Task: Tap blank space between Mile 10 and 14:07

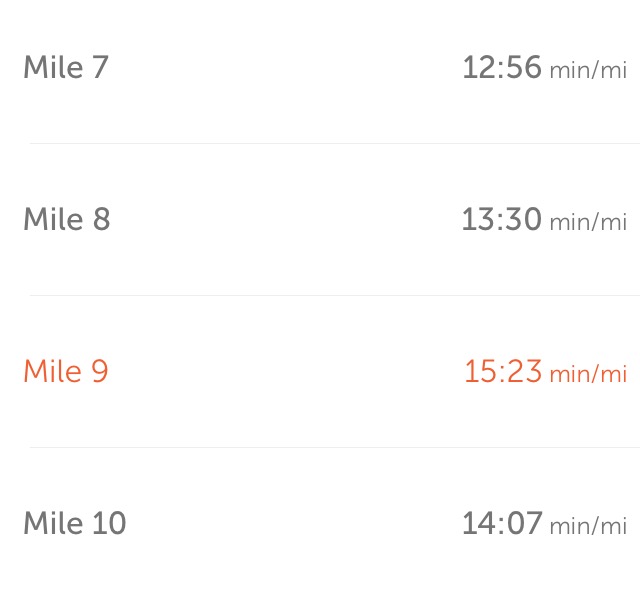Action: (294, 523)
